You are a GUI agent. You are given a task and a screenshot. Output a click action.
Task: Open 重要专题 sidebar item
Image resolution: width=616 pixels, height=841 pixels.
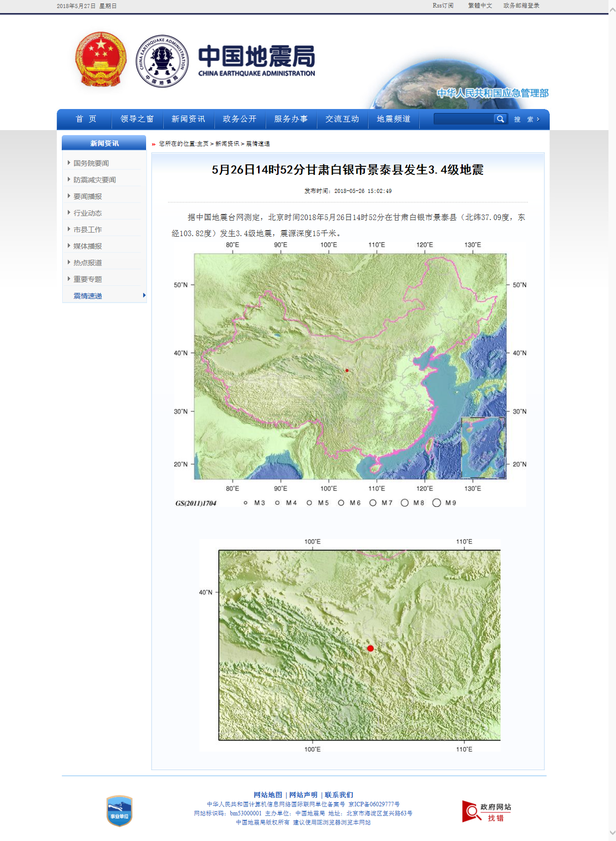pos(88,279)
